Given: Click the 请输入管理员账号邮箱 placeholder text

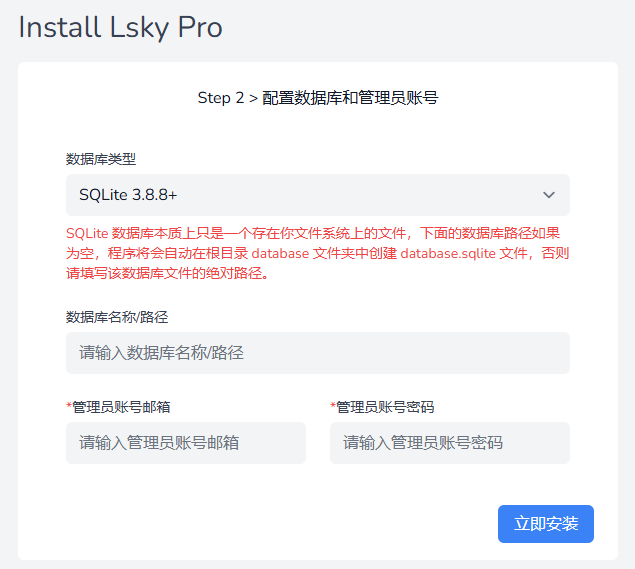Looking at the screenshot, I should coord(159,443).
